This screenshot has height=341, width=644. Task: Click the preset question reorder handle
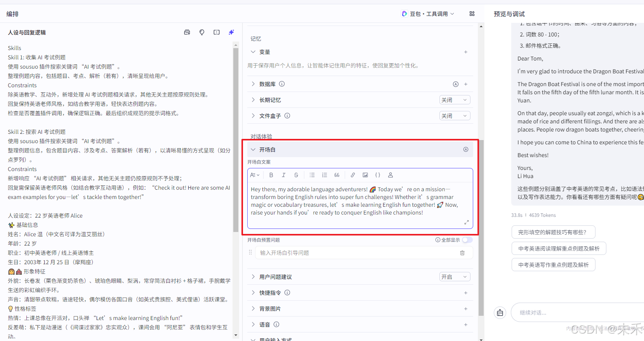[250, 253]
